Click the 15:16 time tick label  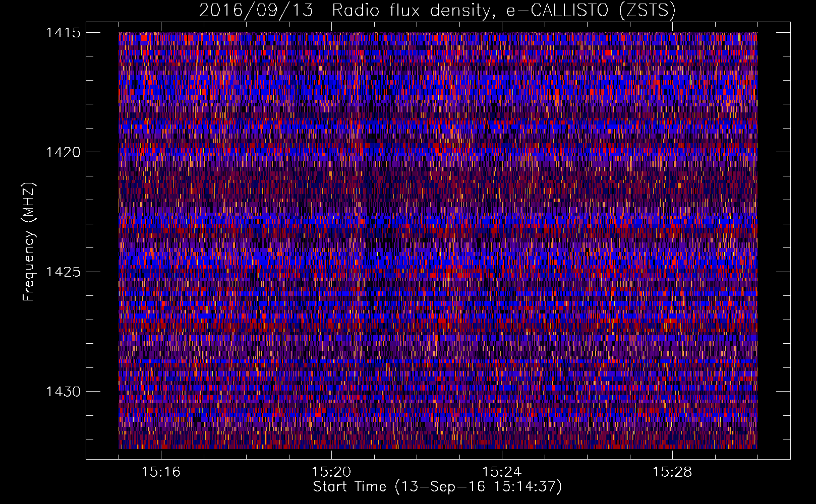161,472
